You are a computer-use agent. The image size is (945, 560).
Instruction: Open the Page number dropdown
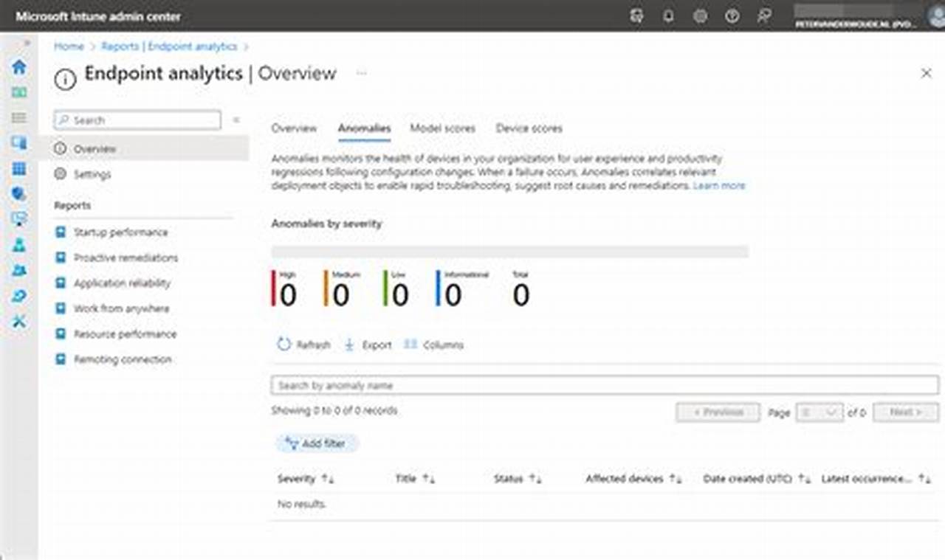coord(819,412)
